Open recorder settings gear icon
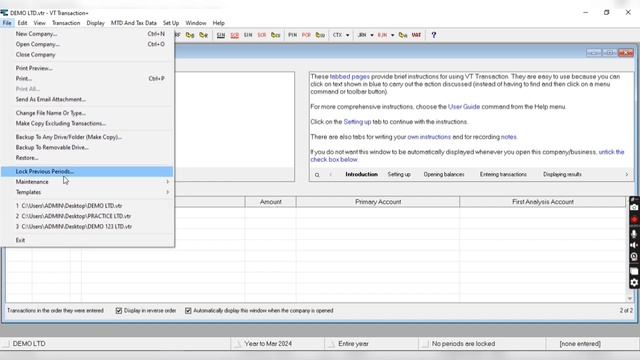This screenshot has height=360, width=640. pyautogui.click(x=634, y=282)
